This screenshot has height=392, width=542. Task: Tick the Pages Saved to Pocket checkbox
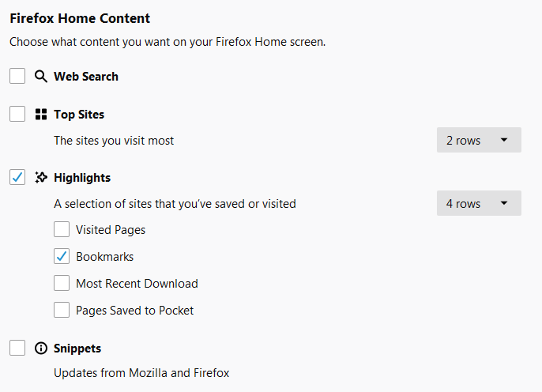tap(62, 310)
